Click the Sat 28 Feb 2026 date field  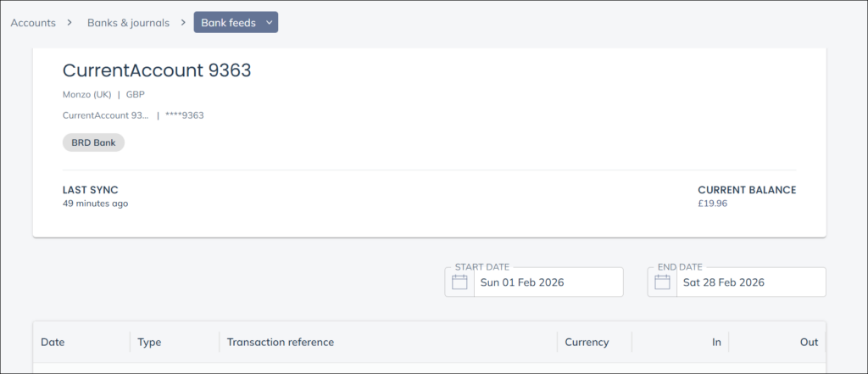tap(723, 282)
